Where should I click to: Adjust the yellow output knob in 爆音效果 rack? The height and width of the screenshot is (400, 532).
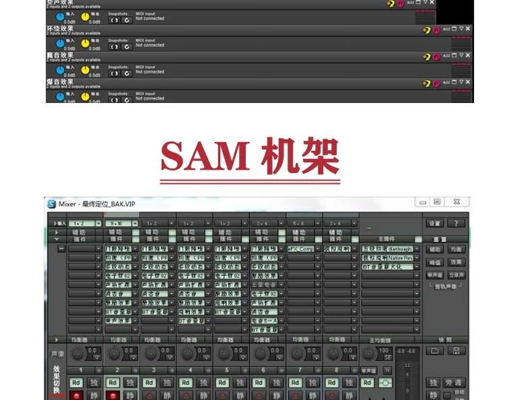tap(86, 96)
